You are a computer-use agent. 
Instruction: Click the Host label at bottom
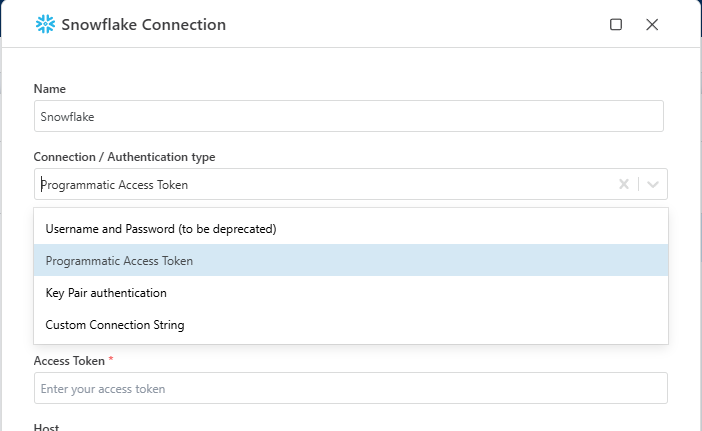click(x=47, y=427)
